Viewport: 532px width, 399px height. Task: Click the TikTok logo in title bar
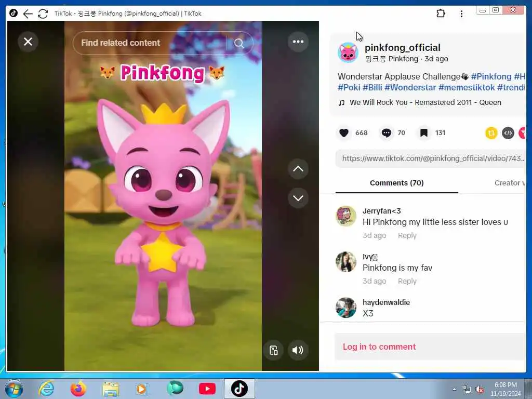tap(14, 13)
